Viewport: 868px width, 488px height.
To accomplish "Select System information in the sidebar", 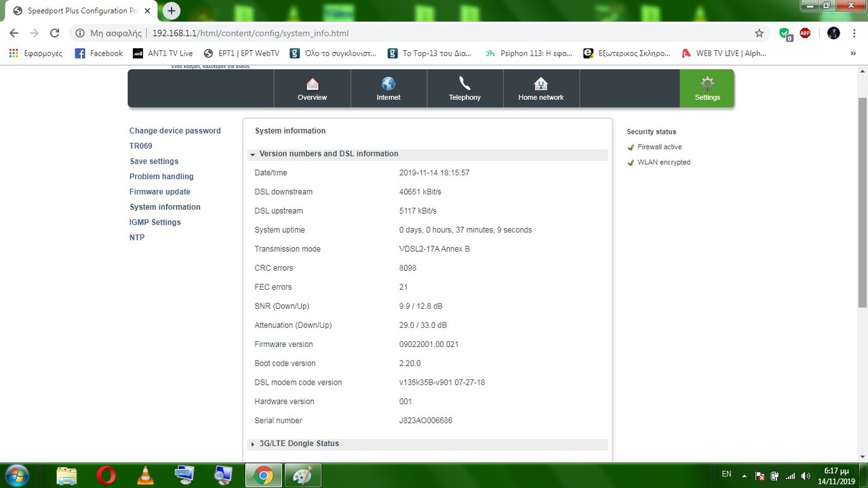I will coord(165,207).
